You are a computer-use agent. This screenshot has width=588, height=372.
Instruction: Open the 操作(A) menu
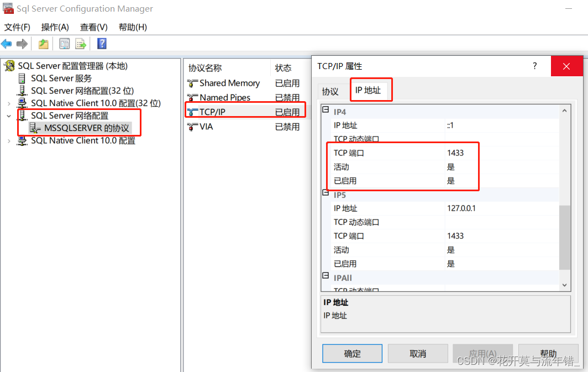[x=55, y=27]
